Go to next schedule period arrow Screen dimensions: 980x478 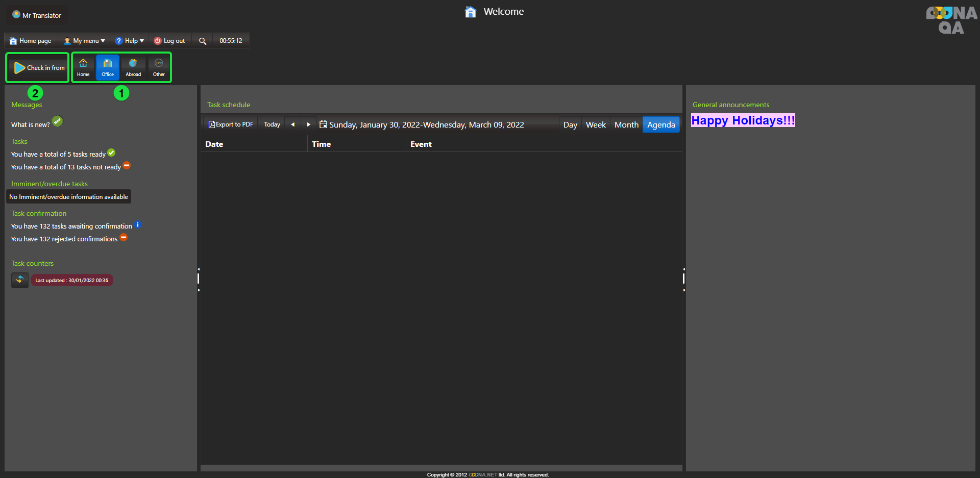308,124
